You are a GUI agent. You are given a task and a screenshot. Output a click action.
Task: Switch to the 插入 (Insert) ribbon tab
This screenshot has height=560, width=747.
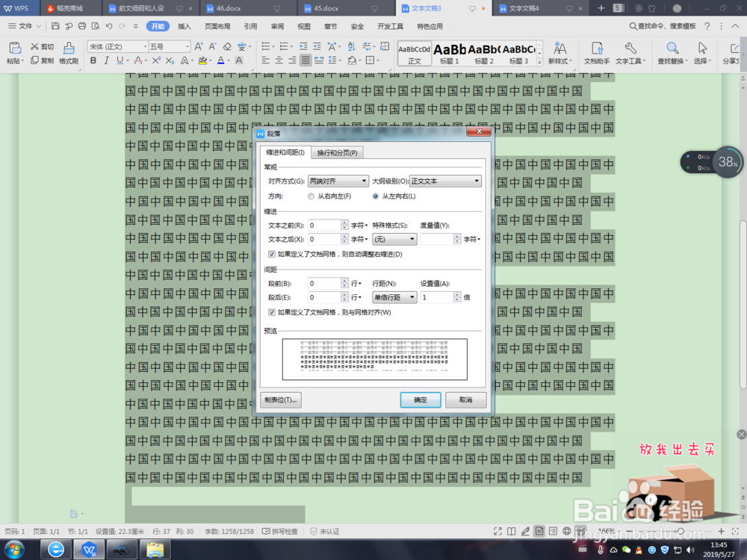pyautogui.click(x=185, y=26)
